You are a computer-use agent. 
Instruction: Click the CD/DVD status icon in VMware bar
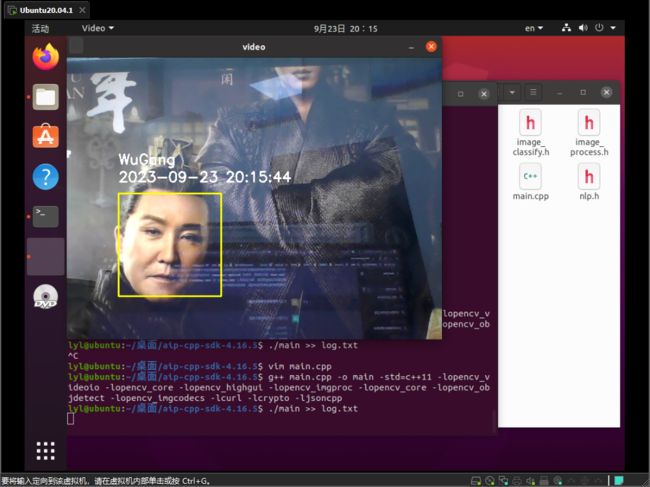tap(490, 481)
